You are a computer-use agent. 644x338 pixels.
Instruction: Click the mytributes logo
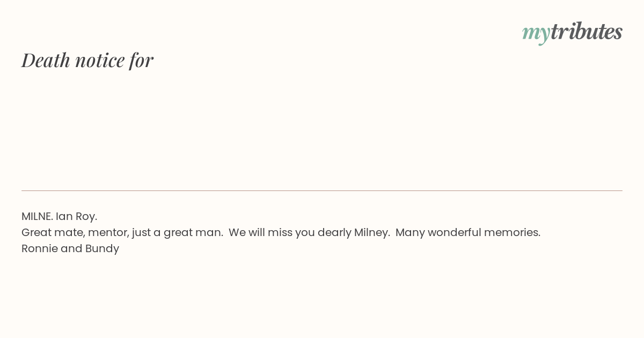(x=572, y=33)
